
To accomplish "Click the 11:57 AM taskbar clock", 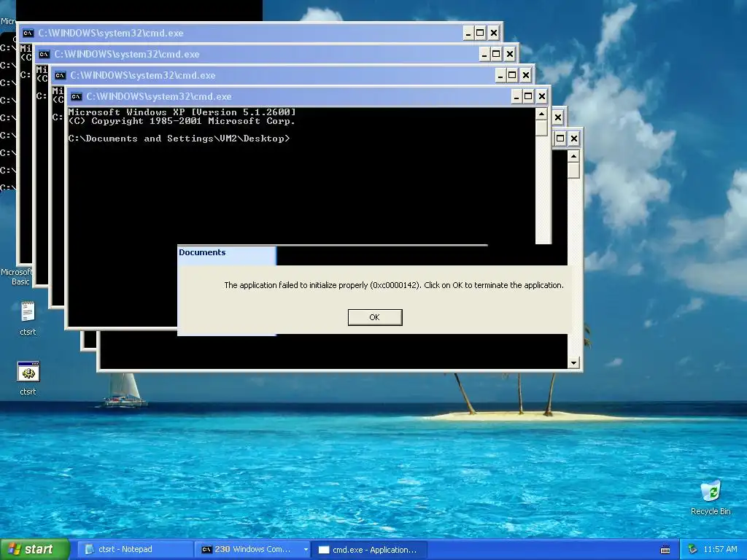I will [x=720, y=550].
